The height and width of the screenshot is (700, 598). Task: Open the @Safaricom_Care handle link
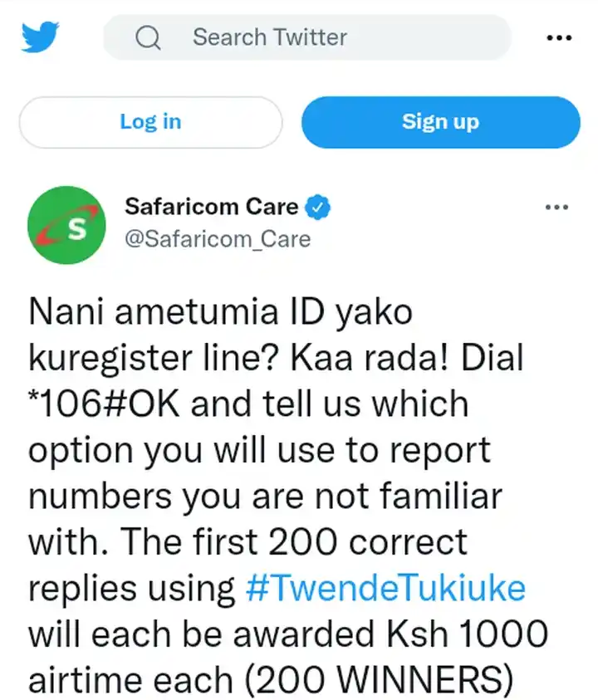click(218, 239)
